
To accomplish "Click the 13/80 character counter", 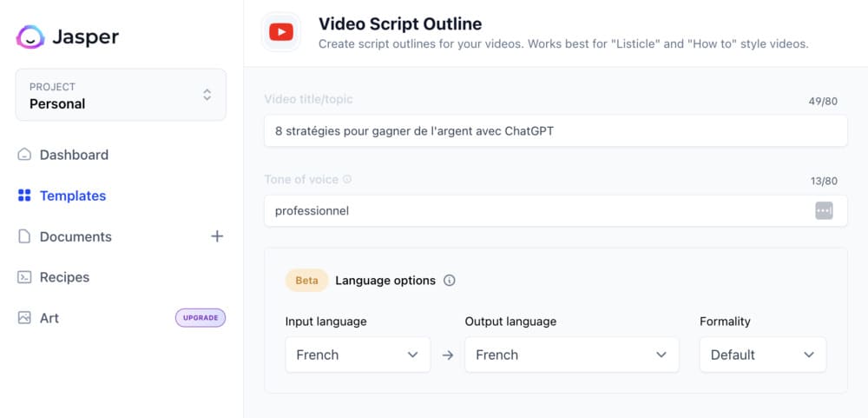I will (x=823, y=182).
